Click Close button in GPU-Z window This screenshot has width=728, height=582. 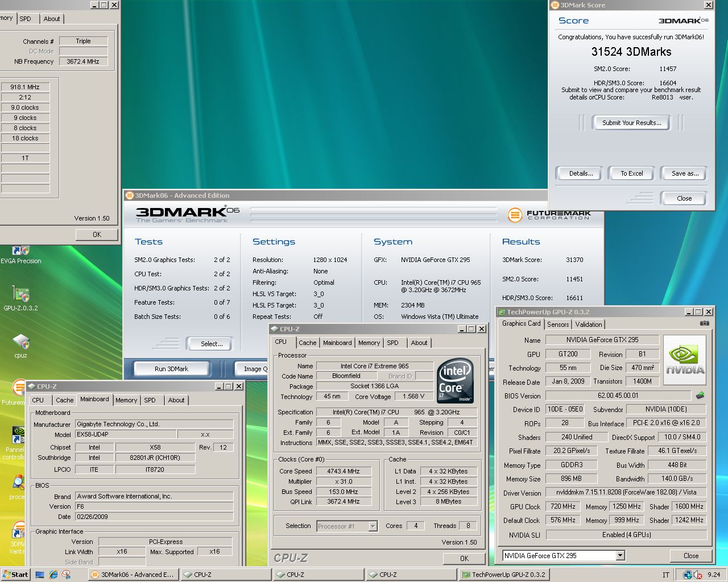tap(691, 555)
